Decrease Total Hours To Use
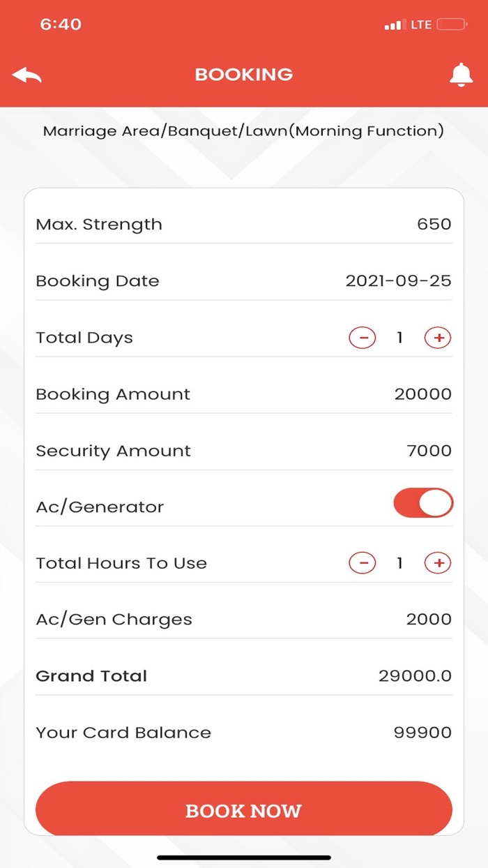The width and height of the screenshot is (488, 868). [x=363, y=563]
